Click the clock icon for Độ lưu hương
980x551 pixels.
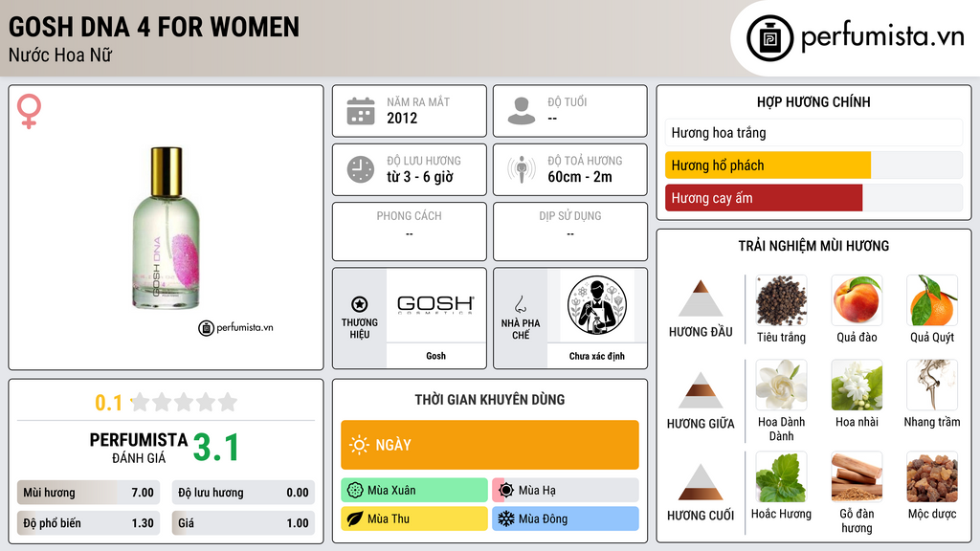361,169
